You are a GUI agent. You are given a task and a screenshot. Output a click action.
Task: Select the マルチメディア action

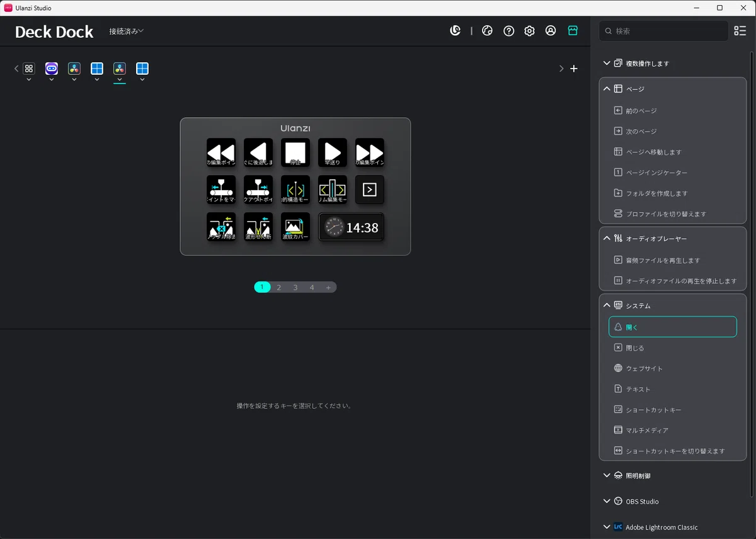tap(673, 430)
